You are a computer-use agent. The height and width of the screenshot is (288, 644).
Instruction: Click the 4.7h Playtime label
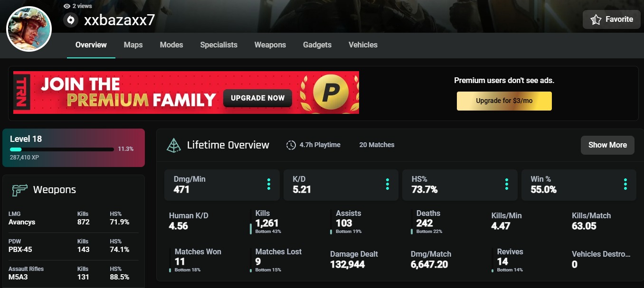320,145
